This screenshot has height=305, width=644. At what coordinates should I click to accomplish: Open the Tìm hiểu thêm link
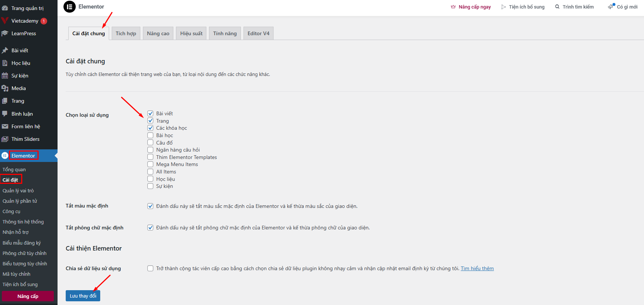[x=477, y=268]
